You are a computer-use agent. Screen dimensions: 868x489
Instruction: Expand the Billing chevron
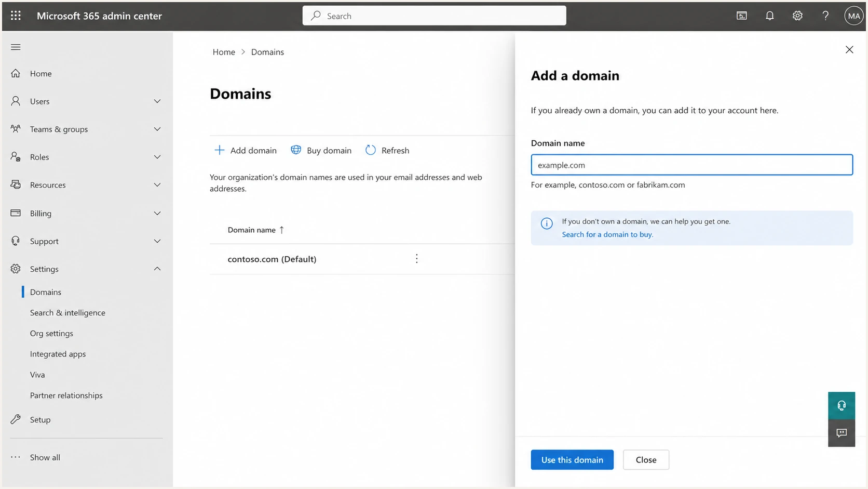[157, 213]
